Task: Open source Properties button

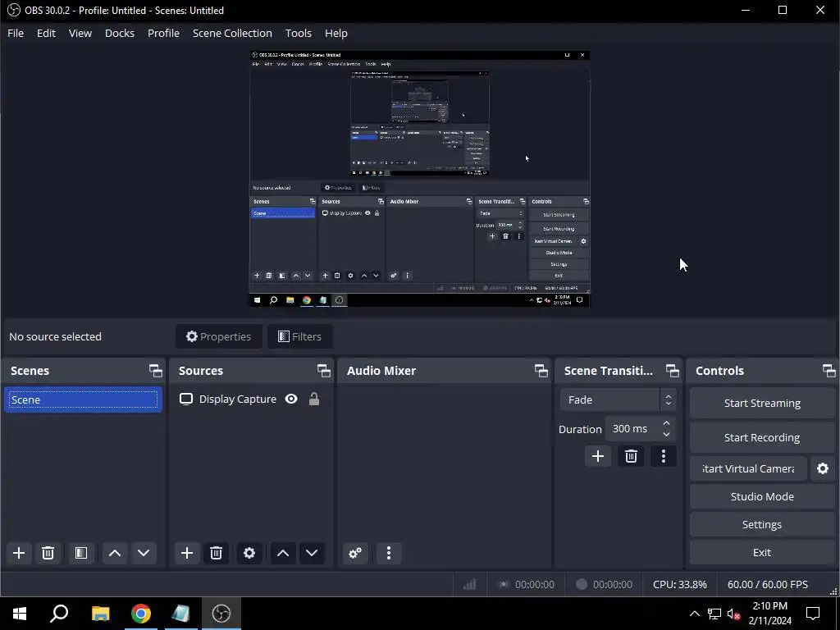Action: pyautogui.click(x=218, y=336)
